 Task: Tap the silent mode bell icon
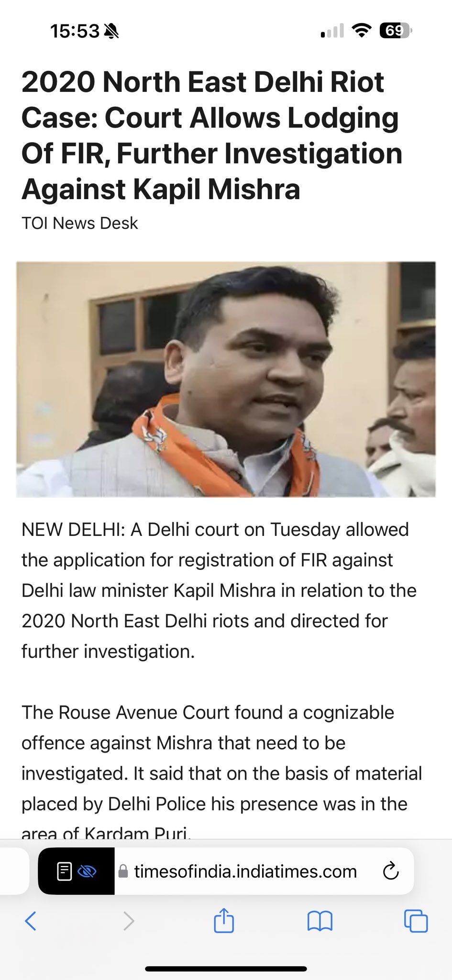[x=111, y=31]
